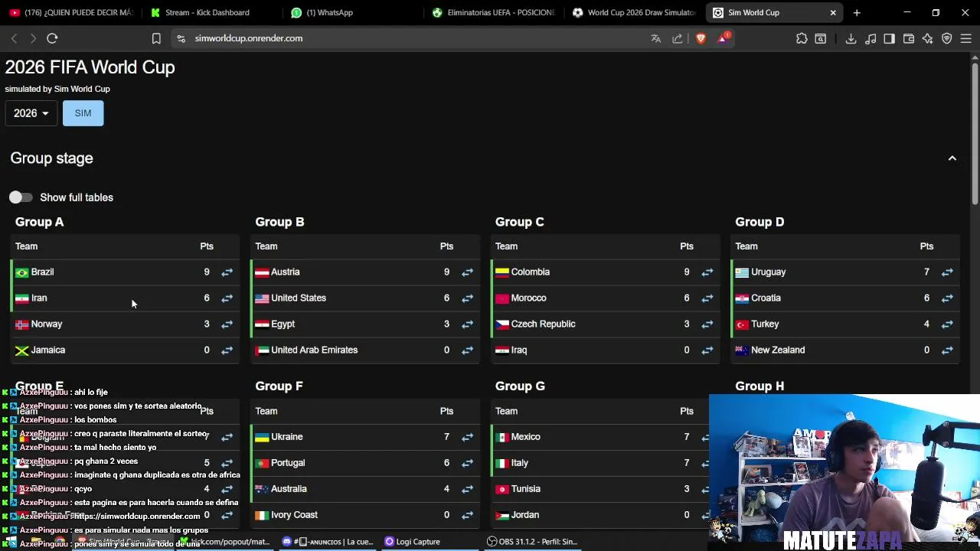980x551 pixels.
Task: Collapse the Group stage section
Action: click(952, 158)
